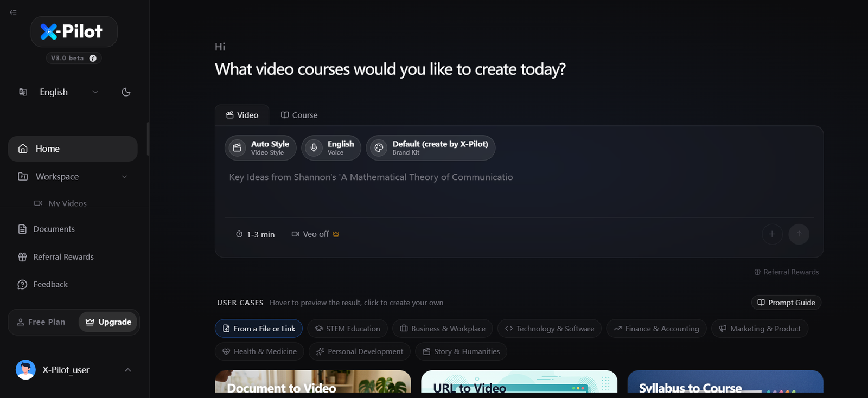This screenshot has height=398, width=868.
Task: Expand the X-Pilot_user account menu chevron
Action: (x=128, y=370)
